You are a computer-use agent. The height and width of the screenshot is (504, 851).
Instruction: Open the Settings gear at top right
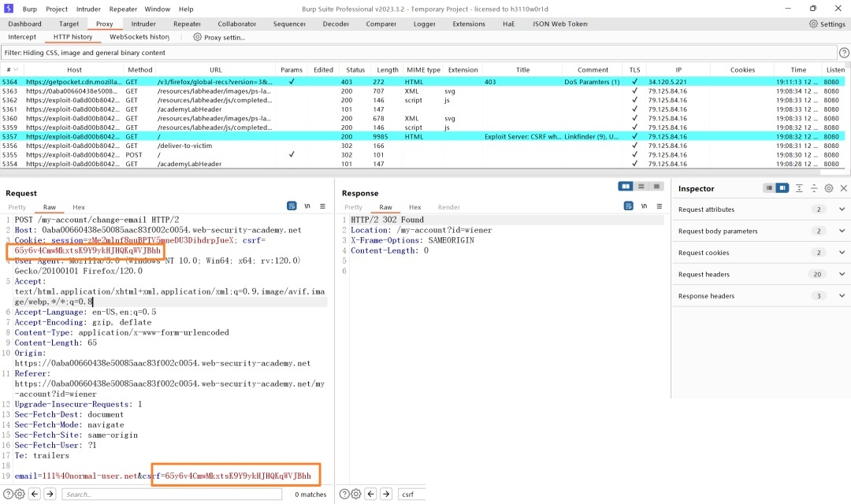click(x=813, y=24)
